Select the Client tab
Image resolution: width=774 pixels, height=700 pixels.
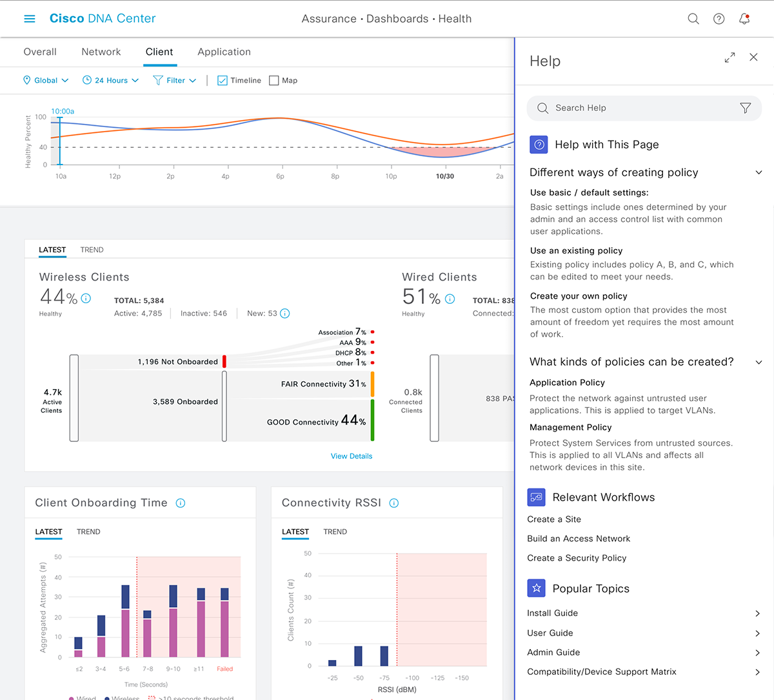click(x=159, y=52)
